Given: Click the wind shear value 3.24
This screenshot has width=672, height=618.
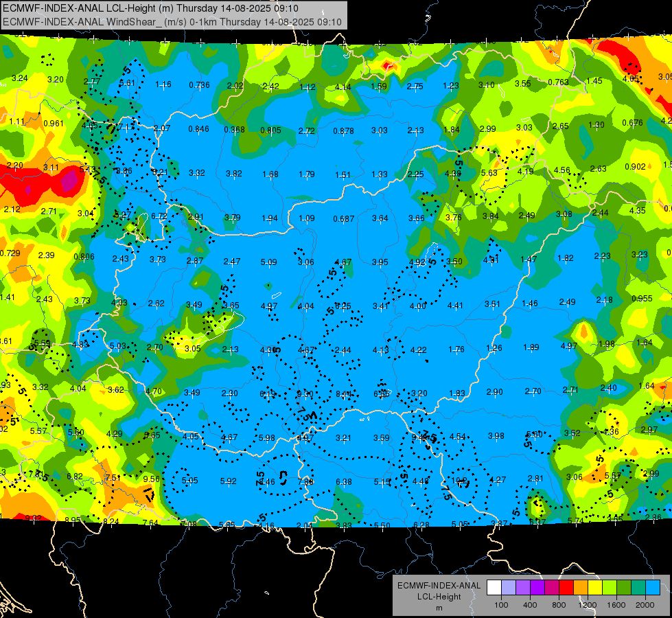Looking at the screenshot, I should [x=20, y=78].
